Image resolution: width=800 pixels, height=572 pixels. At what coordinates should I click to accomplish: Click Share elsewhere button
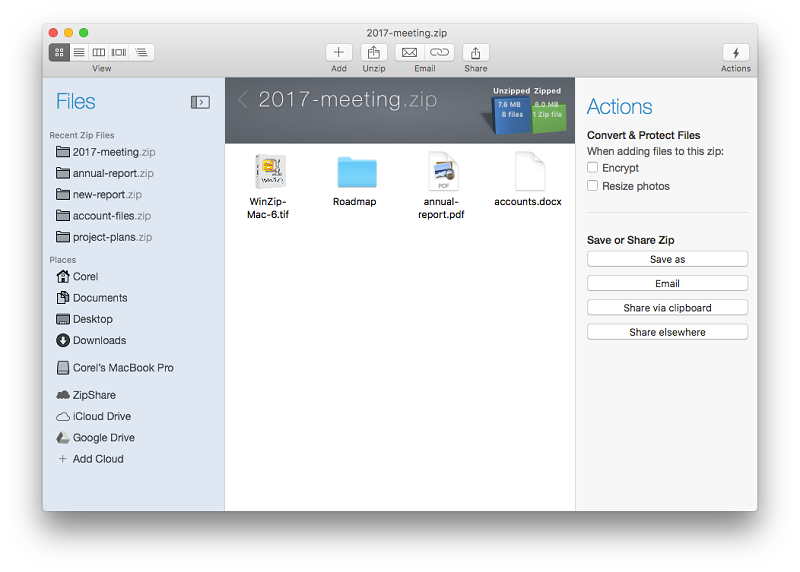point(667,332)
